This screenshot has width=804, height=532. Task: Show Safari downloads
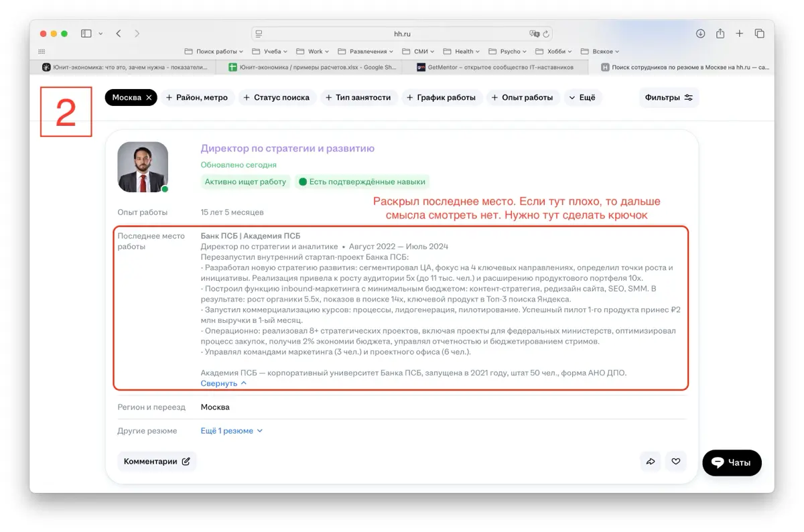pyautogui.click(x=700, y=34)
